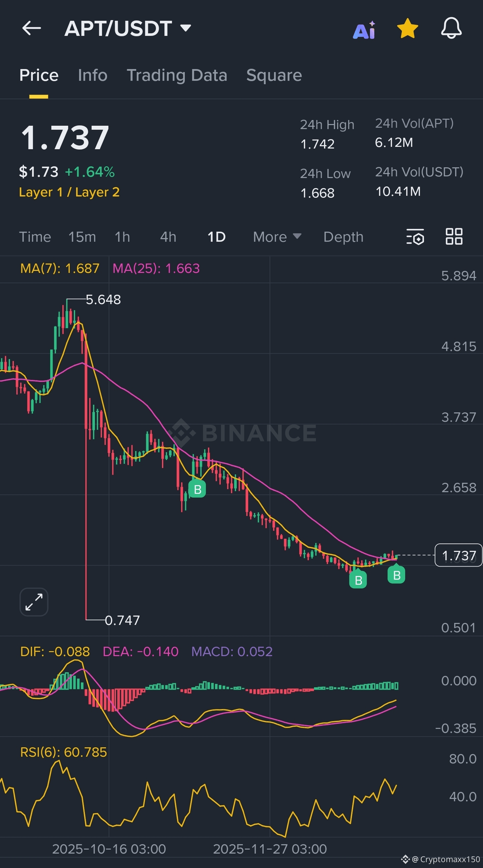Switch to the Info tab
483x868 pixels.
(93, 75)
